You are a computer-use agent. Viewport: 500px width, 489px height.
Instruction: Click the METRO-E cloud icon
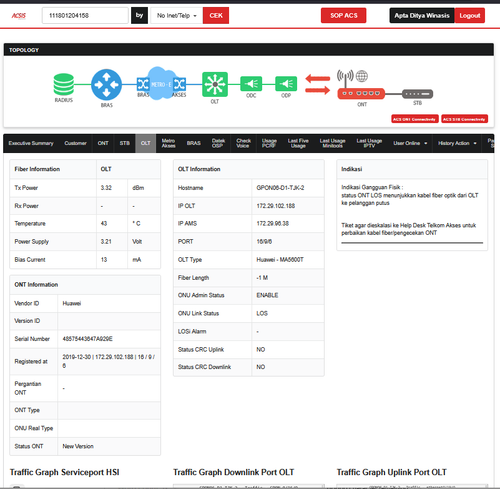click(x=161, y=83)
